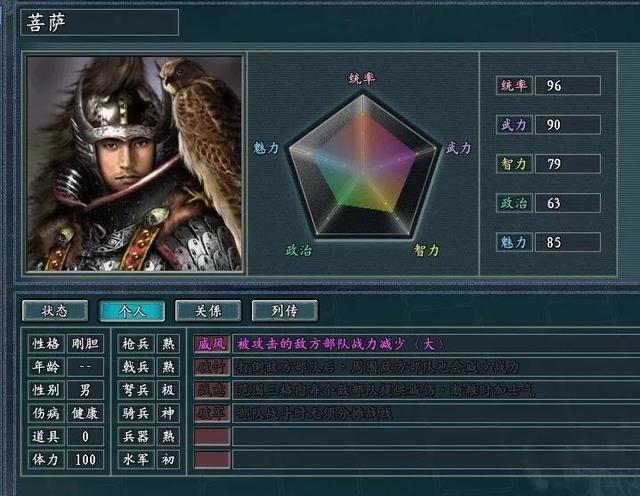The image size is (640, 496).
Task: Switch to the 个人 tab
Action: click(132, 311)
